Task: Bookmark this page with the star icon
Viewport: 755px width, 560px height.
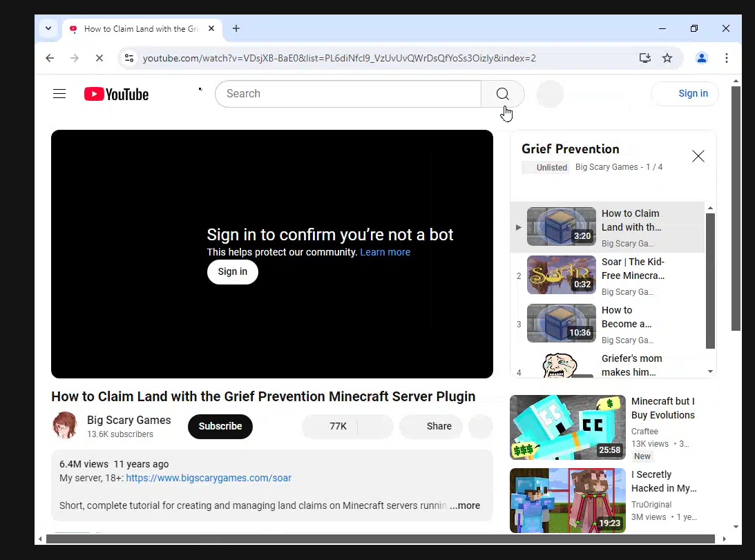Action: point(667,58)
